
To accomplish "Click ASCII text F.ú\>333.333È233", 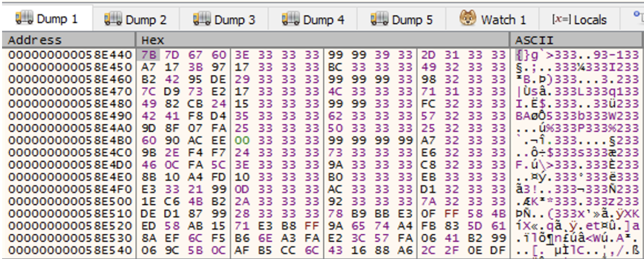I will coord(577,166).
